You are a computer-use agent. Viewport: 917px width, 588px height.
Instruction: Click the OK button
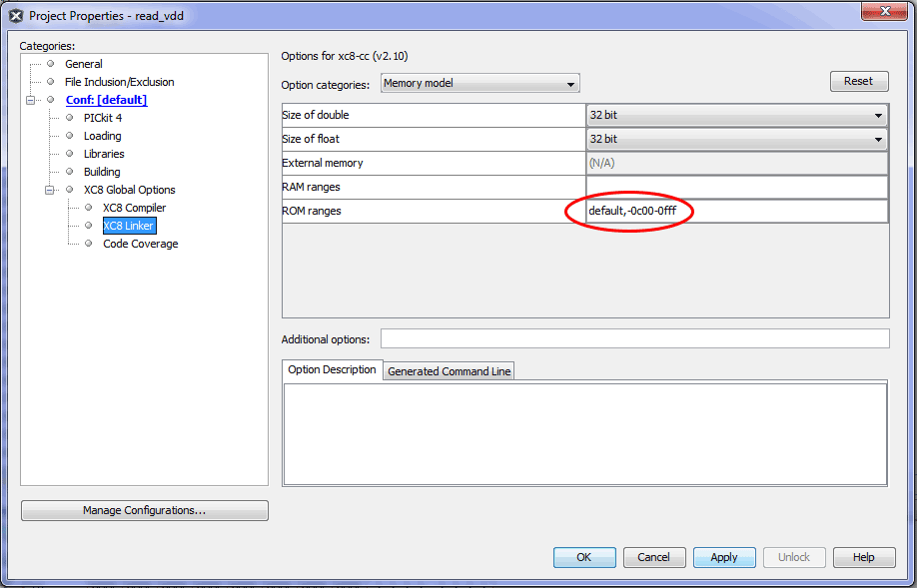pos(584,557)
